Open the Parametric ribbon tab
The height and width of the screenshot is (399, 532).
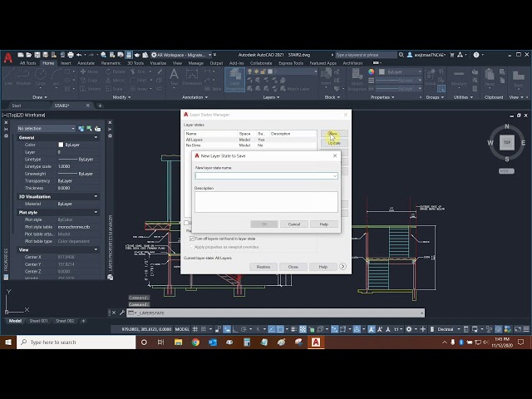click(111, 63)
